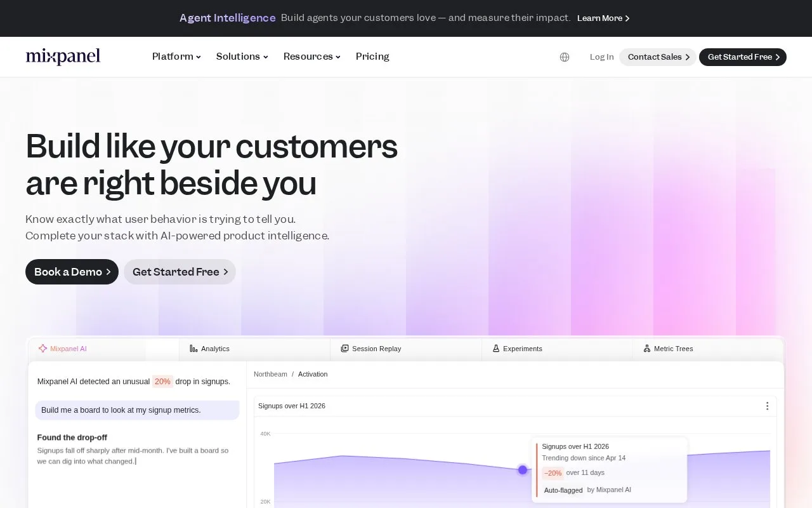Click the 'Found the drop-off' heading
Image resolution: width=812 pixels, height=508 pixels.
coord(72,438)
